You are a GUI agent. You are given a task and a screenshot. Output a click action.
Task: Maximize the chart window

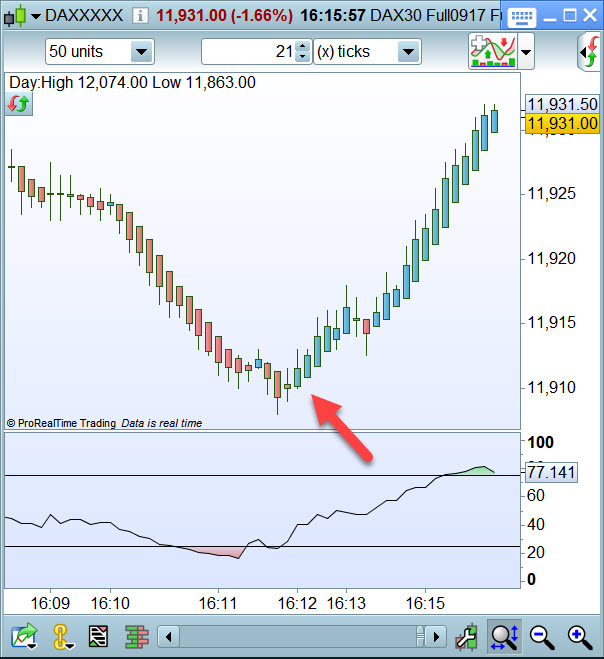[570, 16]
